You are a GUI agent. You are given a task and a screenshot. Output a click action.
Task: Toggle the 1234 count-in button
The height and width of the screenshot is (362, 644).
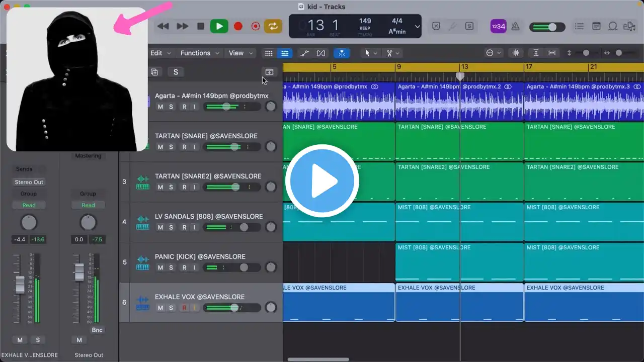click(x=498, y=26)
